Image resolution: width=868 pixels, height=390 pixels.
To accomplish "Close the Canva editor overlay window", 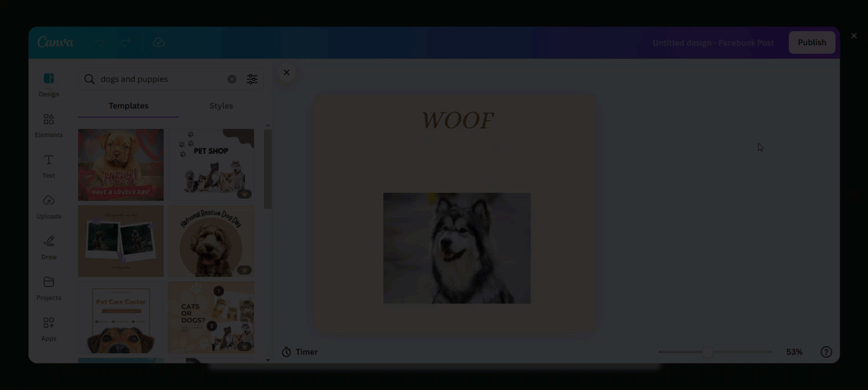I will (x=854, y=36).
